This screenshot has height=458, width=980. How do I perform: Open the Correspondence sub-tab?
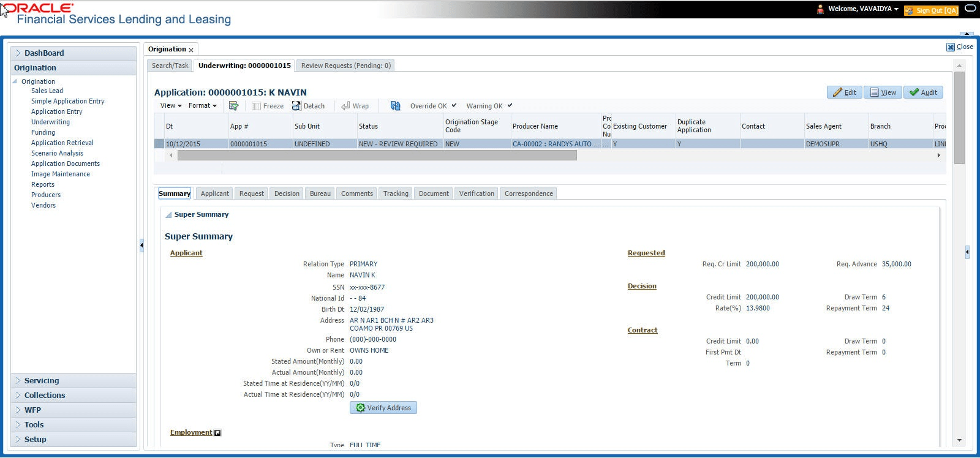coord(529,193)
